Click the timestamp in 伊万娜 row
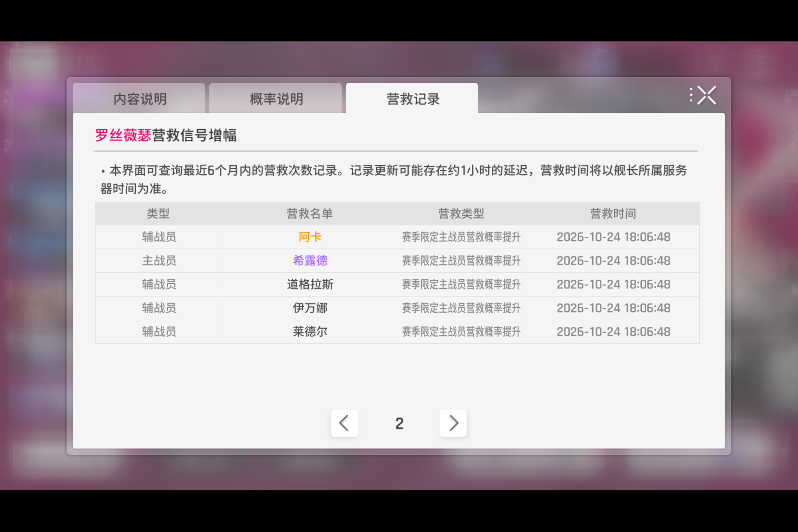798x532 pixels. click(x=613, y=308)
